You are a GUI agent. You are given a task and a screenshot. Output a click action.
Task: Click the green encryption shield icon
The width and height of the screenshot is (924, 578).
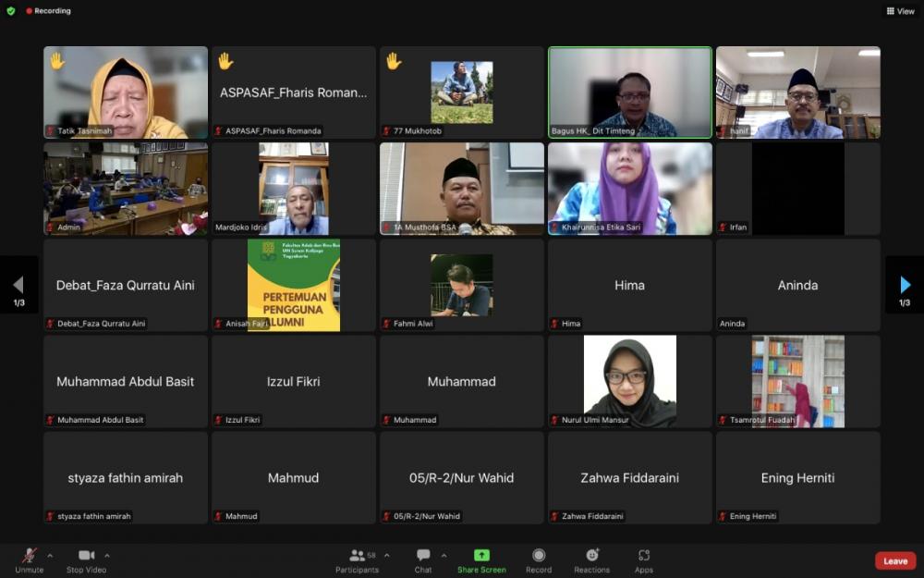[x=11, y=11]
